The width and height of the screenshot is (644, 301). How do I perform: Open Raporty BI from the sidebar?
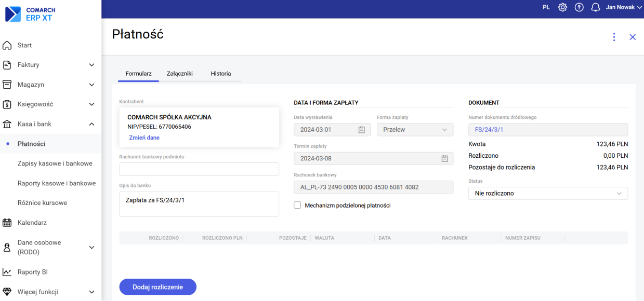pyautogui.click(x=33, y=272)
